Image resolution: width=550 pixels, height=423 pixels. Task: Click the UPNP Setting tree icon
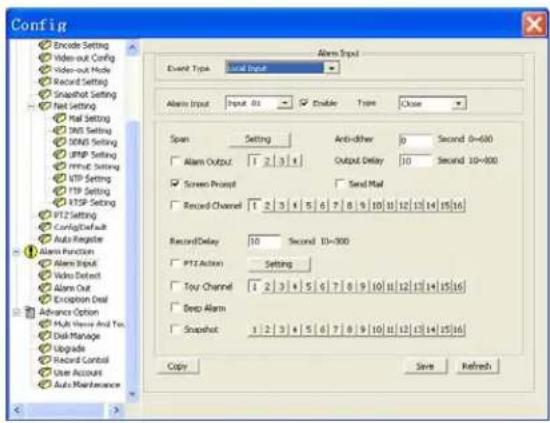[x=60, y=154]
